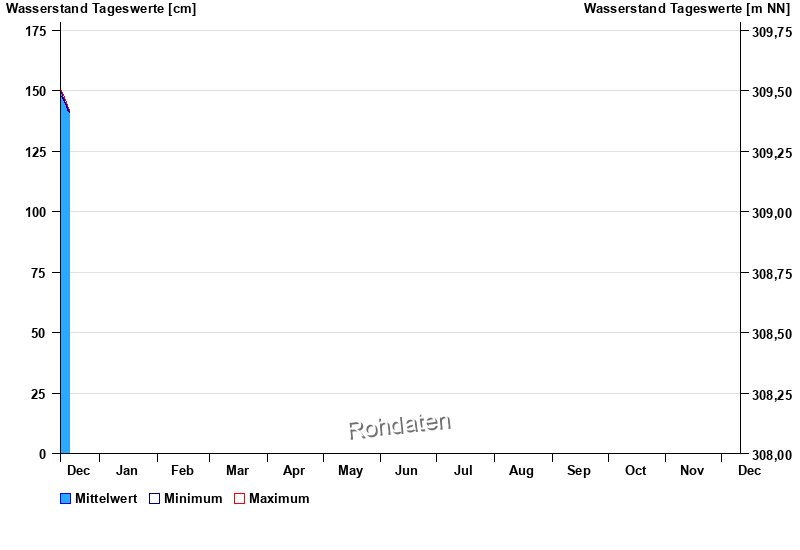
Task: Select the Mittelwert legend label
Action: tap(106, 499)
